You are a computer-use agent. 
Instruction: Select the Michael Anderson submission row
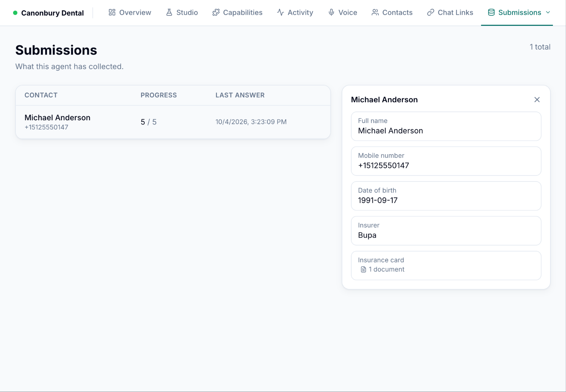173,122
